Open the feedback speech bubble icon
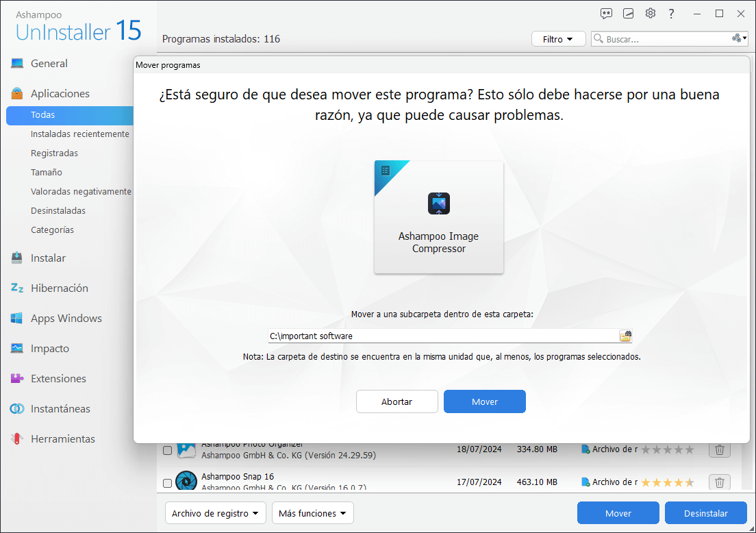756x533 pixels. [606, 14]
